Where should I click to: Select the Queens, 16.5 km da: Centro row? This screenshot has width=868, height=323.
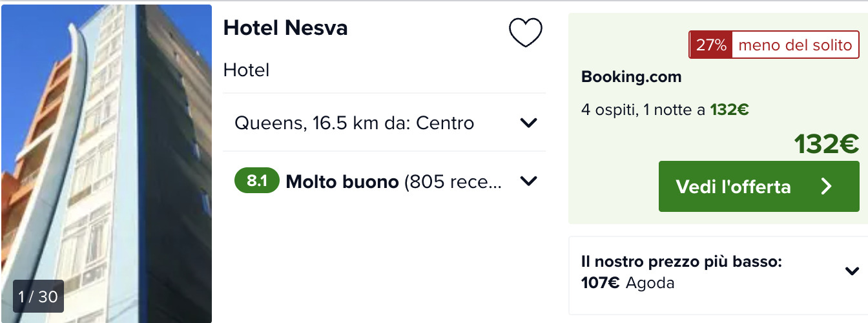(384, 123)
